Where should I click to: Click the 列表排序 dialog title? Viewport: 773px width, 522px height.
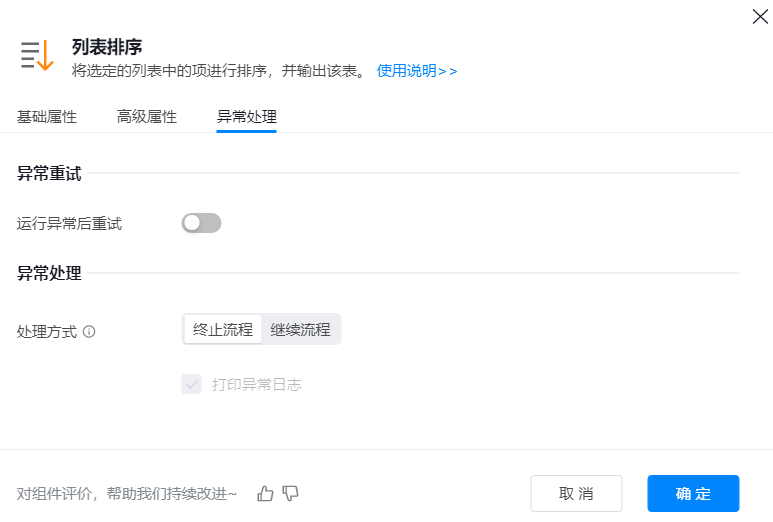pyautogui.click(x=107, y=46)
